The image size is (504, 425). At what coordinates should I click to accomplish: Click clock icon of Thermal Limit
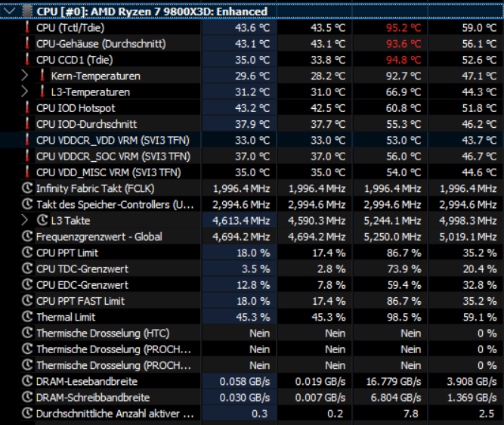pyautogui.click(x=27, y=317)
